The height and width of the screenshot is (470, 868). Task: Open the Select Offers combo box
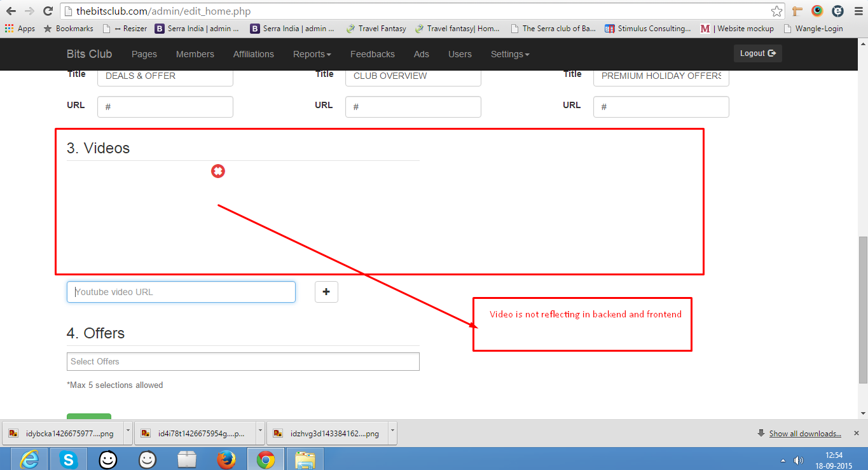point(243,361)
